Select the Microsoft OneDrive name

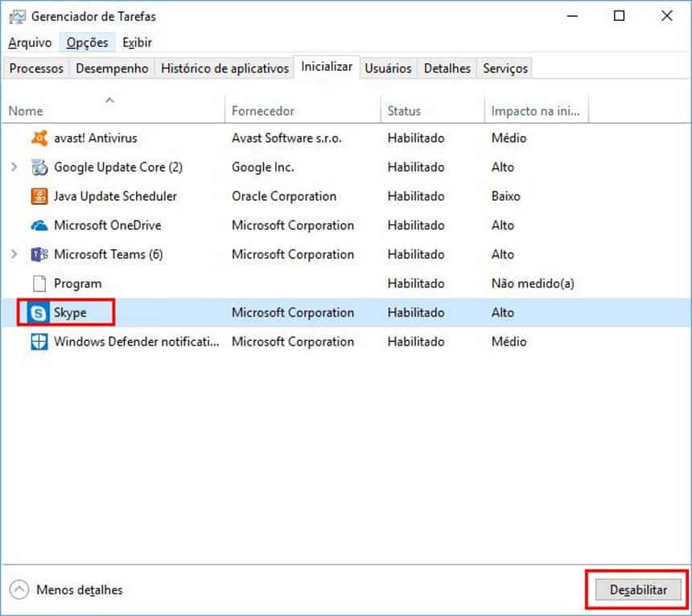(x=108, y=225)
